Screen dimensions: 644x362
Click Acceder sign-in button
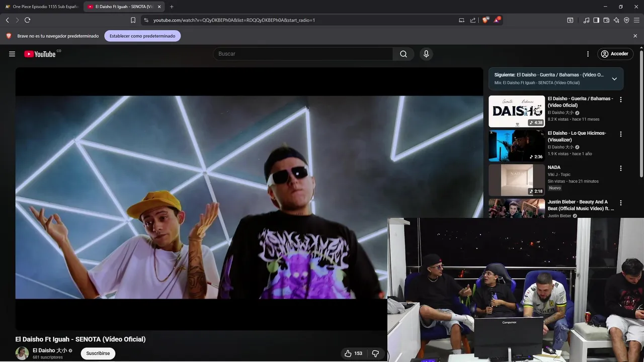[615, 54]
